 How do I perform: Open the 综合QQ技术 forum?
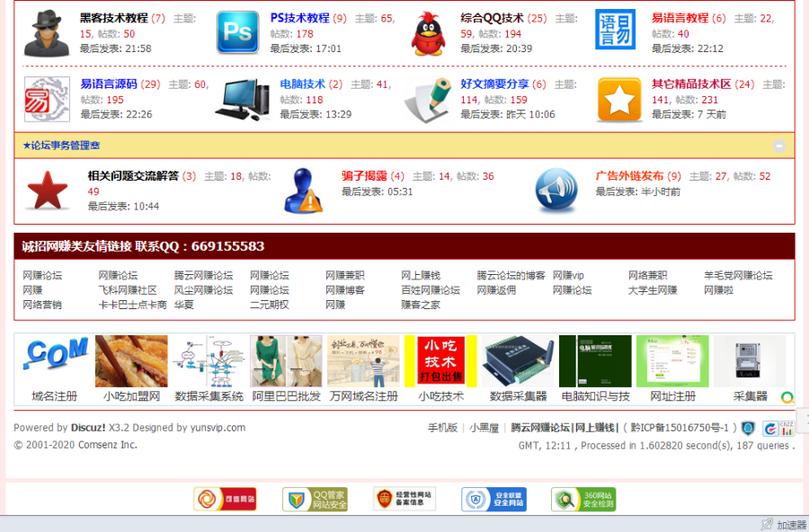(x=493, y=18)
